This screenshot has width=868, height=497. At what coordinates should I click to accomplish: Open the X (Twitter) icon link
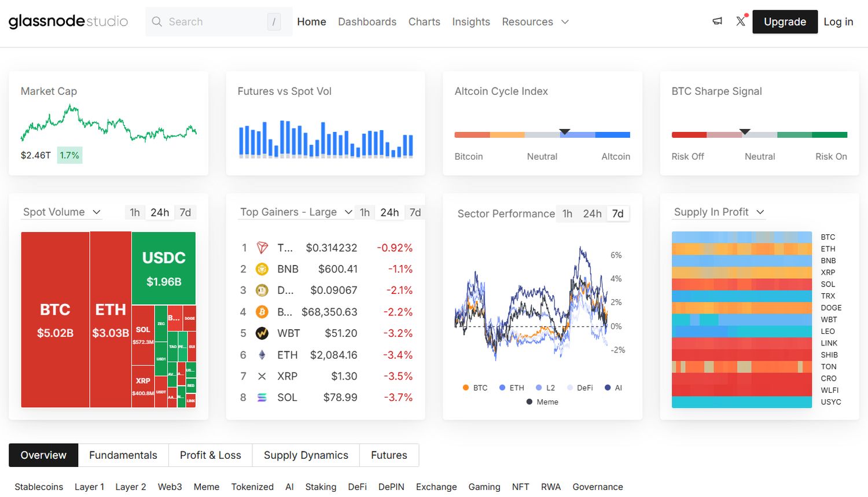click(740, 21)
